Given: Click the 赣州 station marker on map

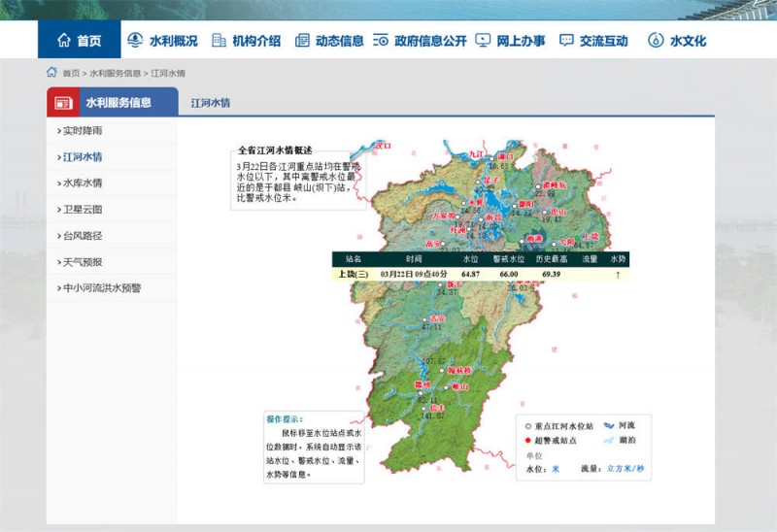Looking at the screenshot, I should [x=421, y=393].
